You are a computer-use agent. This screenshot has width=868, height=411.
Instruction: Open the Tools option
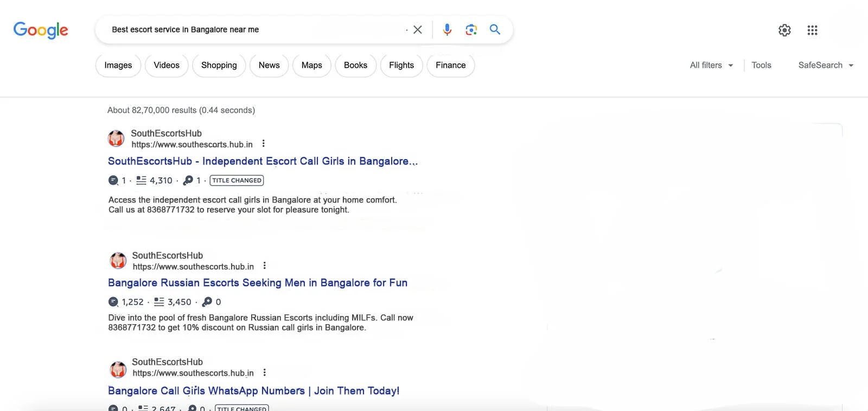click(x=761, y=65)
